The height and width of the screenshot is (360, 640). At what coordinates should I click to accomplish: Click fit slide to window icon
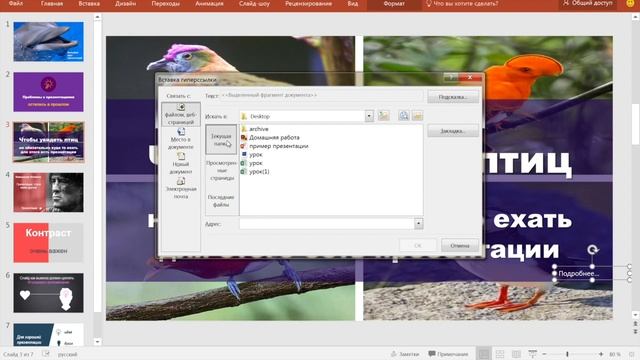coord(632,354)
